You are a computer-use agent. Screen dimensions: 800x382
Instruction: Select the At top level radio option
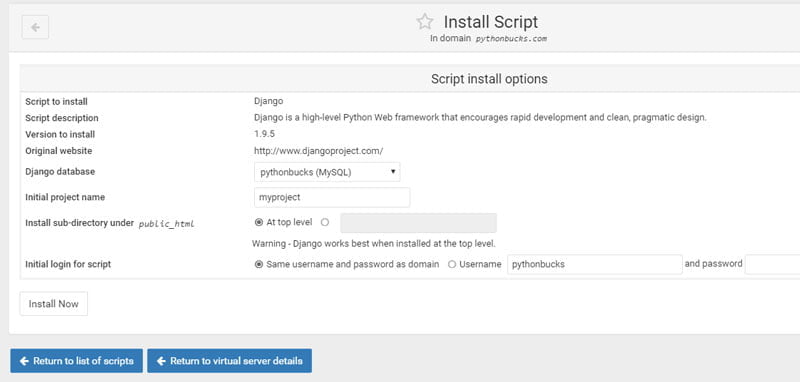(259, 222)
